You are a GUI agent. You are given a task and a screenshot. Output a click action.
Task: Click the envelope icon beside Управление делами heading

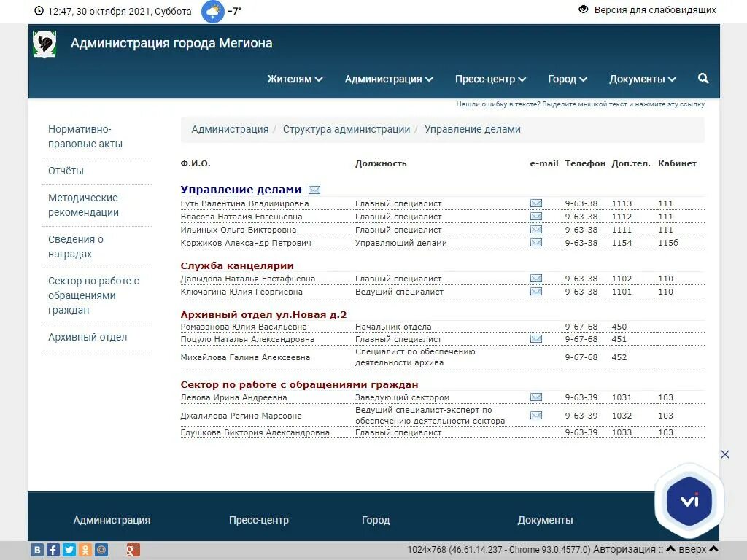coord(314,190)
